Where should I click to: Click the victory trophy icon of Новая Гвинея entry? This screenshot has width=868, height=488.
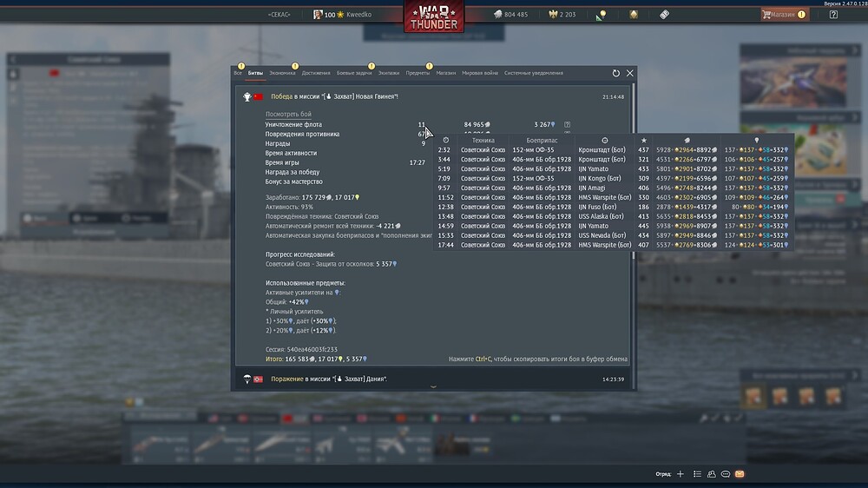247,97
